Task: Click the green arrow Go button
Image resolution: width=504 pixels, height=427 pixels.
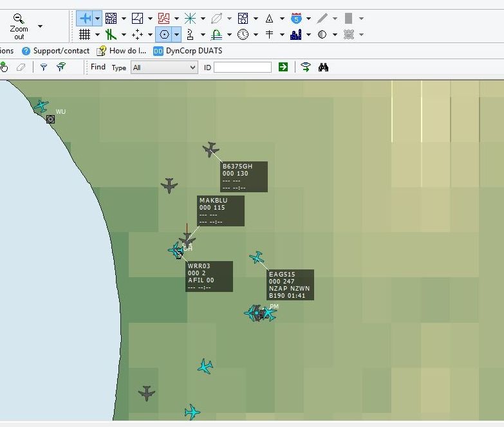Action: (283, 67)
